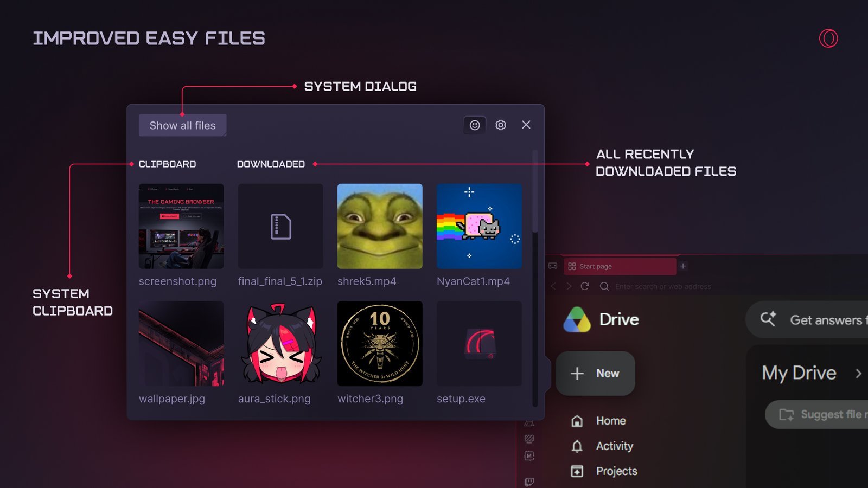This screenshot has width=868, height=488.
Task: Click the aura_stick.png file name
Action: [x=275, y=399]
